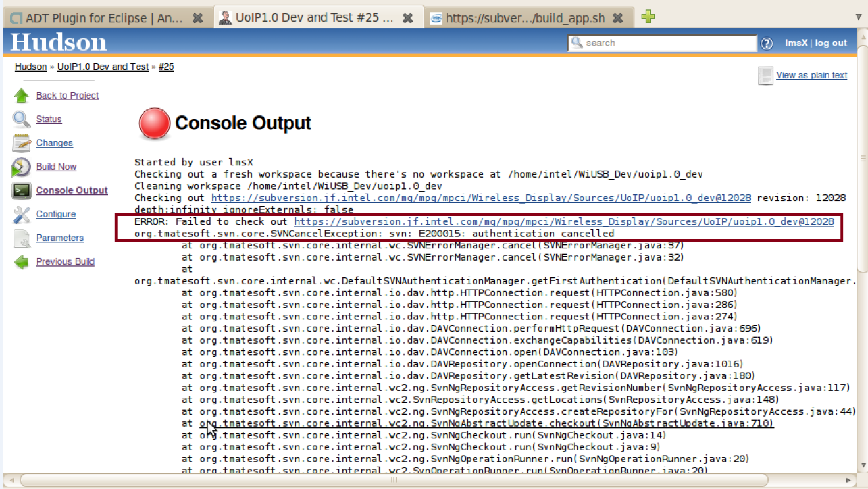This screenshot has width=868, height=489.
Task: Click the 'depth:infinity ignoreExternals: false' line
Action: 244,209
